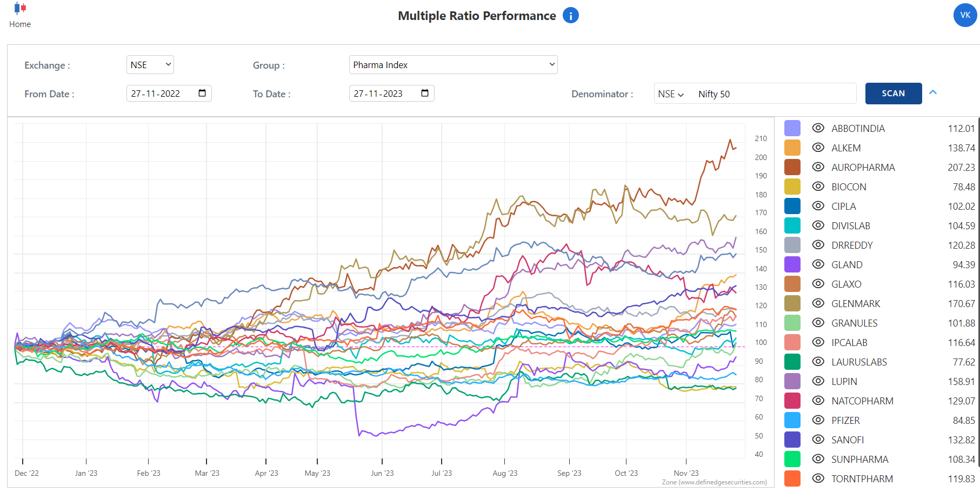
Task: Hide the BIOCON line
Action: 818,187
